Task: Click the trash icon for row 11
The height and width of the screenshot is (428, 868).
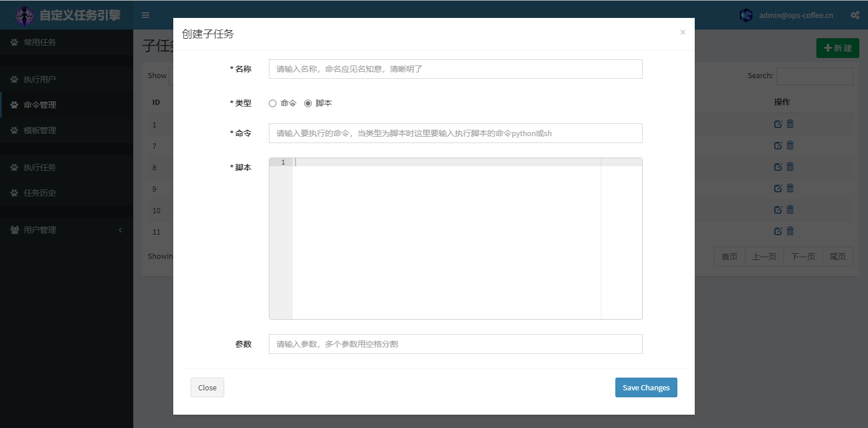Action: (790, 231)
